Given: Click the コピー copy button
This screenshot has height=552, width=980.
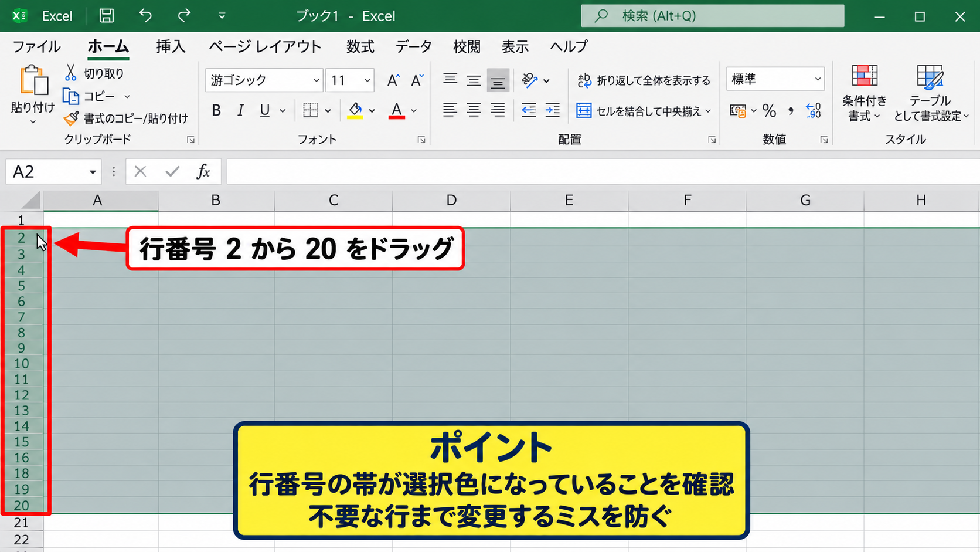Looking at the screenshot, I should pos(89,96).
